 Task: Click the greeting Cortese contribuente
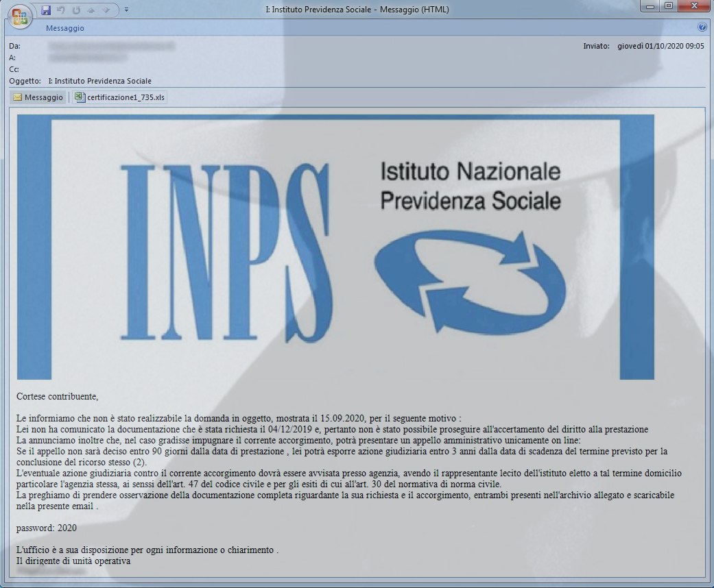(x=58, y=396)
